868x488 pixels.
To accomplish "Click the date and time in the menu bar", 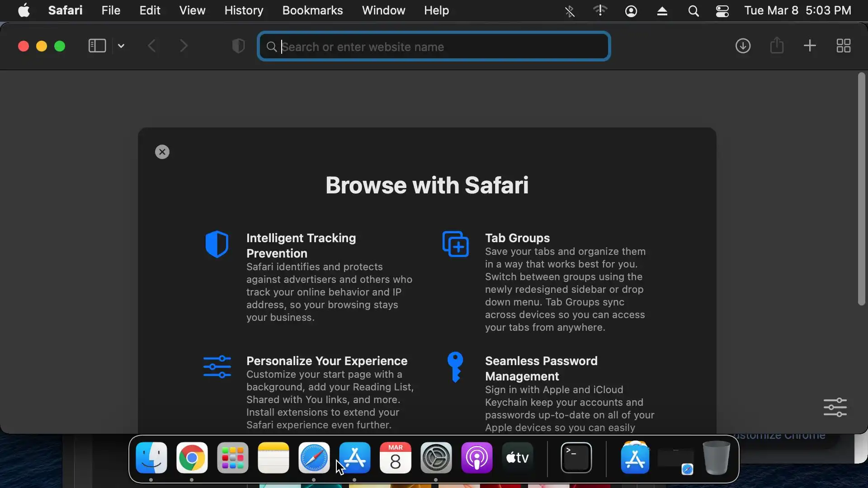I will click(x=797, y=10).
